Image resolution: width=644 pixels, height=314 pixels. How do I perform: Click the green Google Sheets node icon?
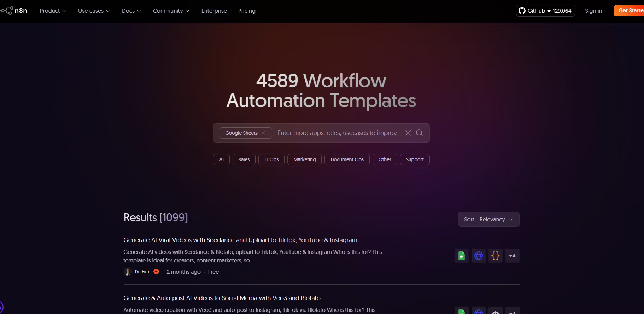(461, 256)
